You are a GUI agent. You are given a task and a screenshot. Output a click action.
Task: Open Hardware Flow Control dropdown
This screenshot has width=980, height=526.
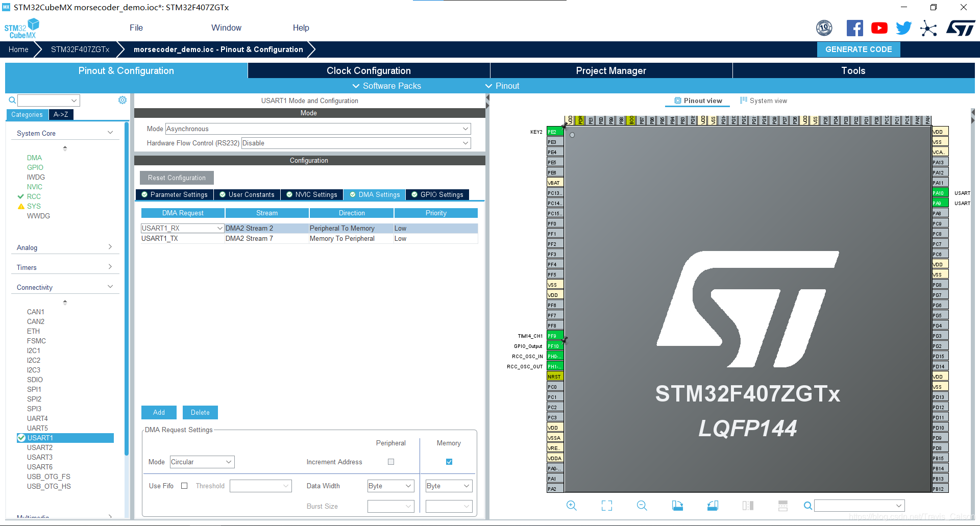click(x=356, y=143)
